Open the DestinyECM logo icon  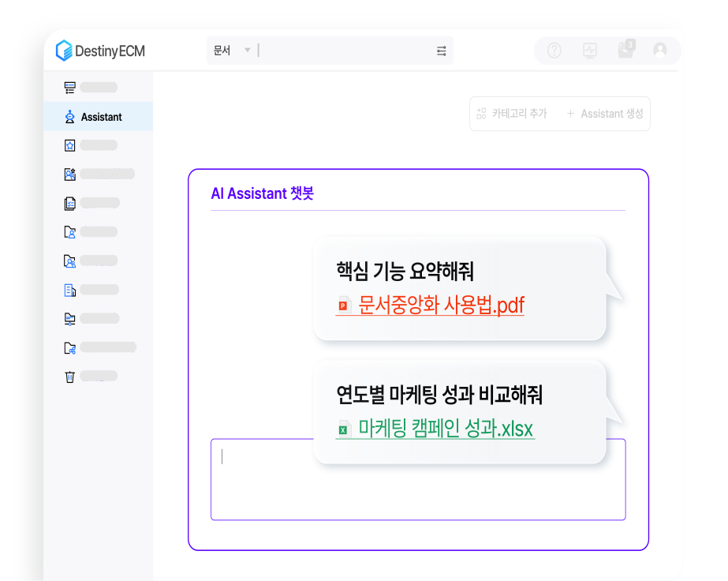[64, 50]
